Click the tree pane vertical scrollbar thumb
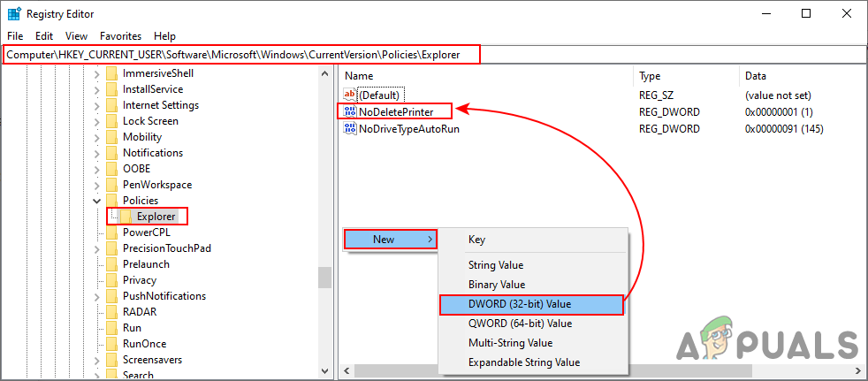 (324, 278)
